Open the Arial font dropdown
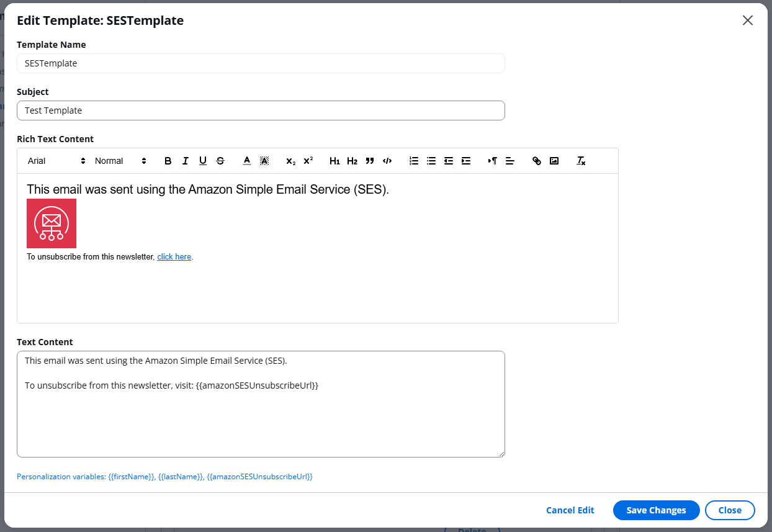The image size is (772, 532). coord(56,161)
